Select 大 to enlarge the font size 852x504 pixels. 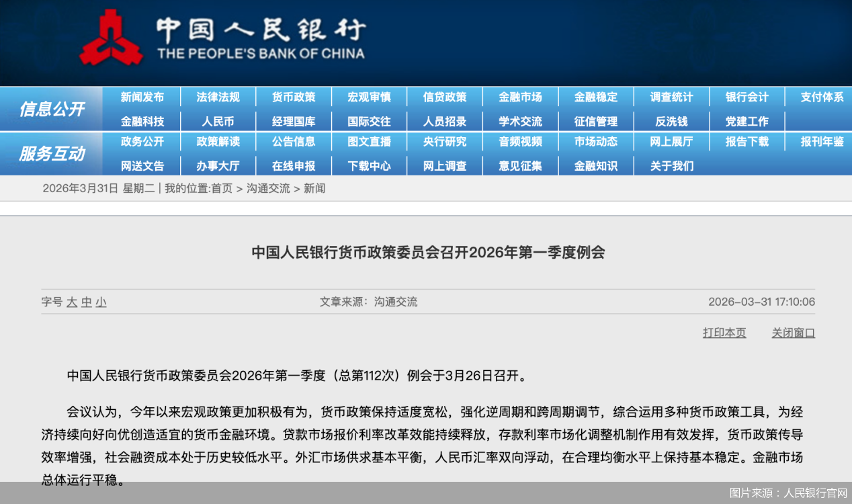72,302
